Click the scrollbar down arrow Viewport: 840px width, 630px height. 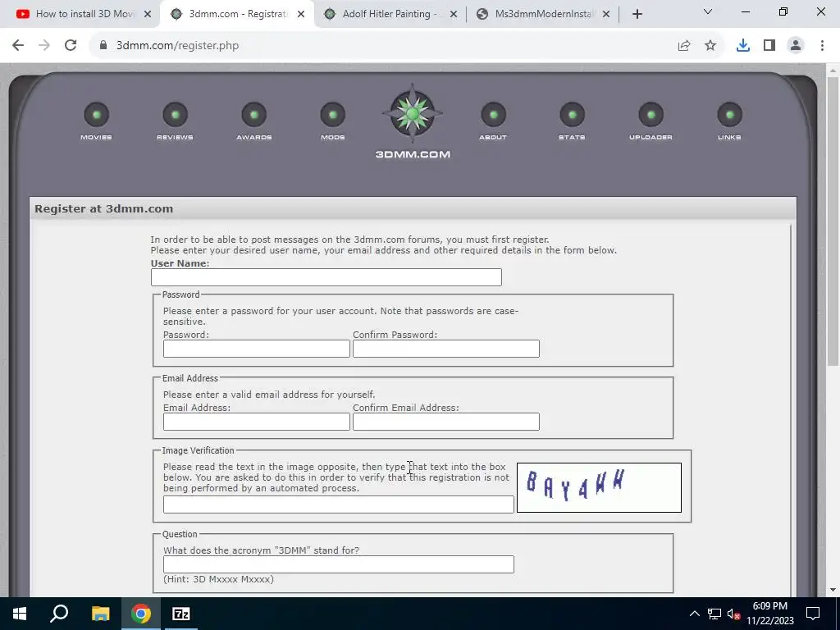(x=833, y=591)
